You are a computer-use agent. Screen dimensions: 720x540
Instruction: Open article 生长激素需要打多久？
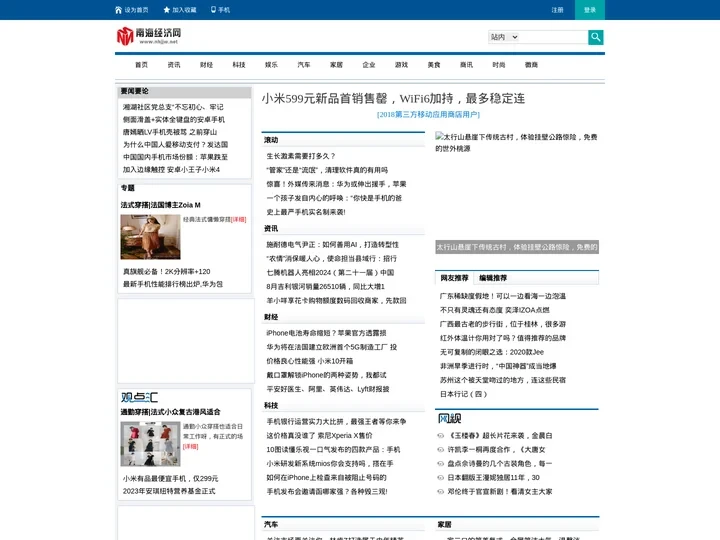click(301, 156)
